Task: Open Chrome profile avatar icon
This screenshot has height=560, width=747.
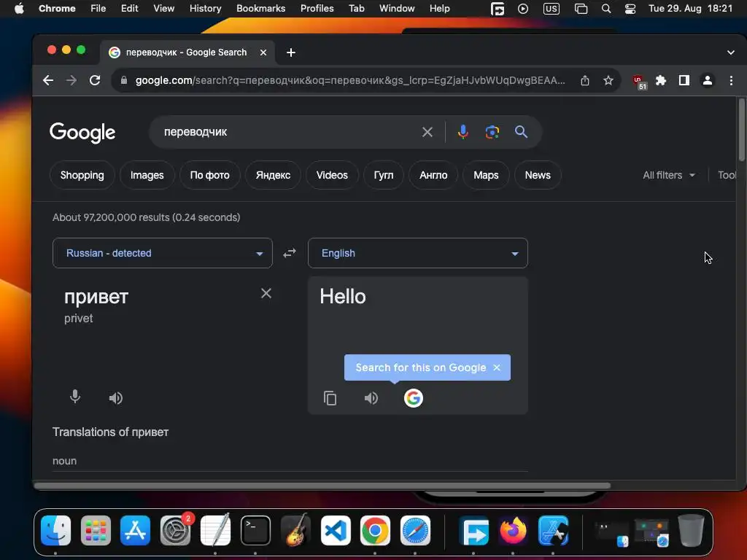Action: 708,80
